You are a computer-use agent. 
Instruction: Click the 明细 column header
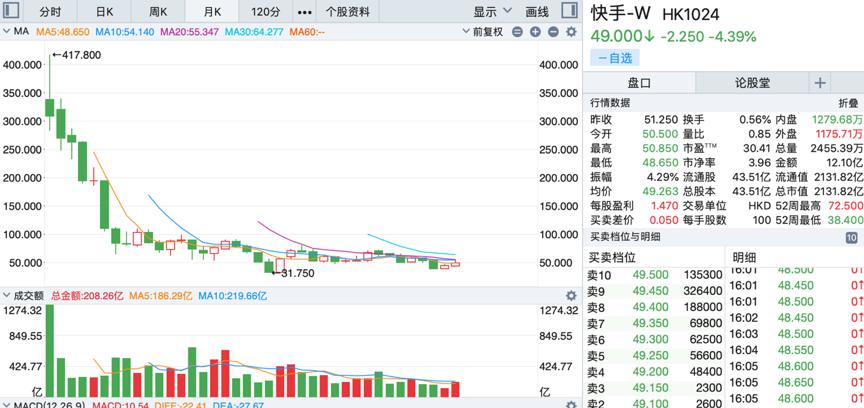744,257
